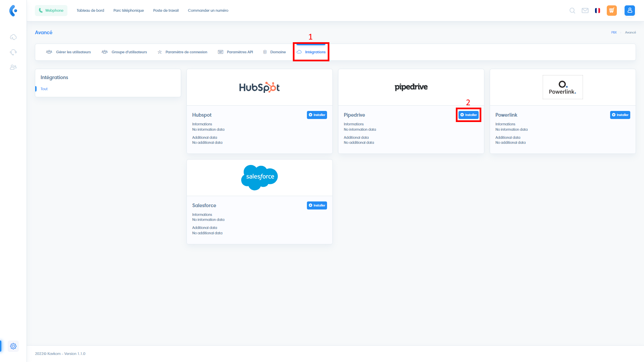Launch the Webphone button

click(x=51, y=10)
